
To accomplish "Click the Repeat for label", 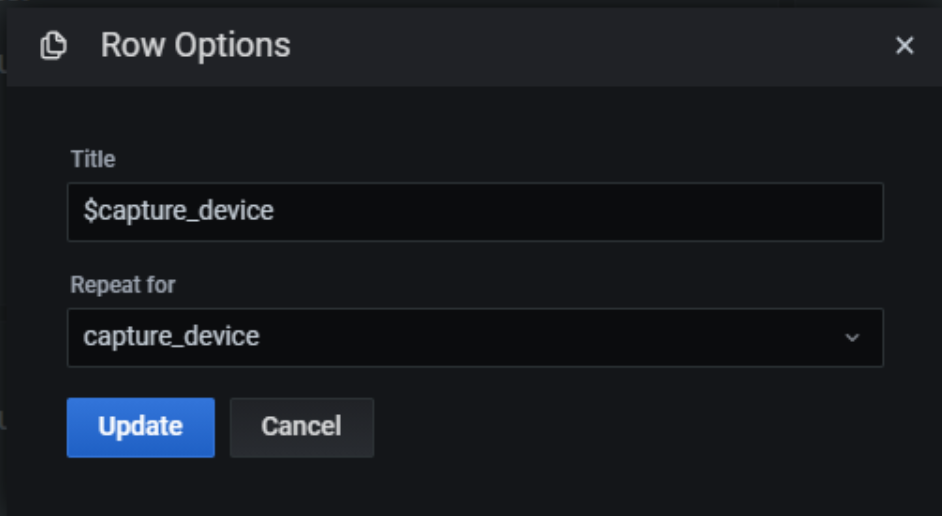I will tap(123, 285).
